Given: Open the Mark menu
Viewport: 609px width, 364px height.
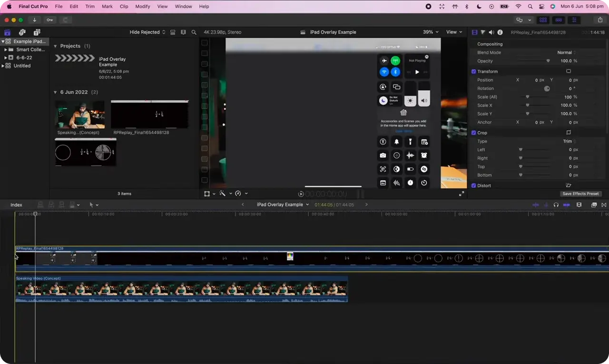Looking at the screenshot, I should 107,7.
